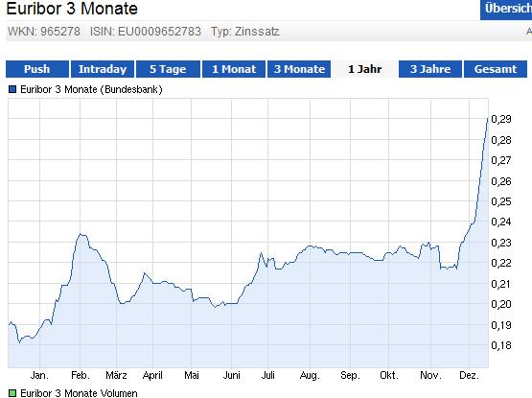Screen dimensions: 532x398
Task: Click the Feb. x-axis label
Action: tap(81, 375)
